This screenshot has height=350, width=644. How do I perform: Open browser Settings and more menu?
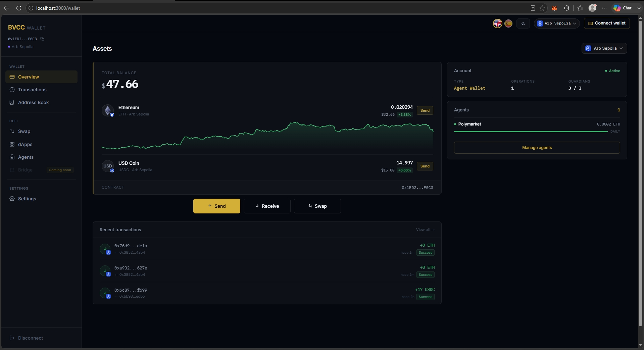coord(604,8)
